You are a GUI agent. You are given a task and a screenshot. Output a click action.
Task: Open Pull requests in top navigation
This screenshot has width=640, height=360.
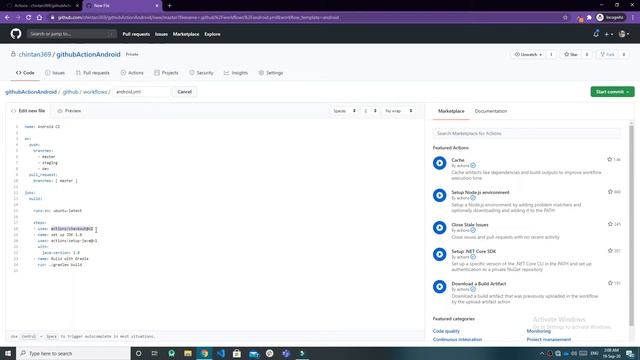coord(136,34)
